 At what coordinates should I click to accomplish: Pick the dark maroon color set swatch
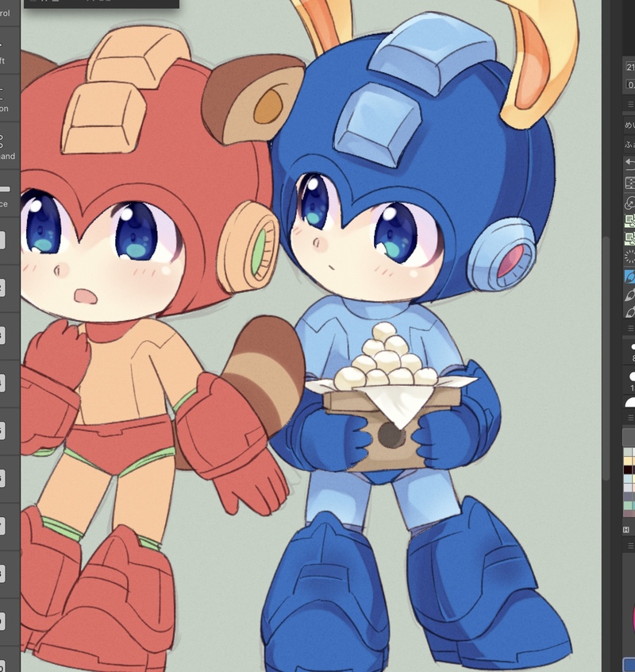629,470
